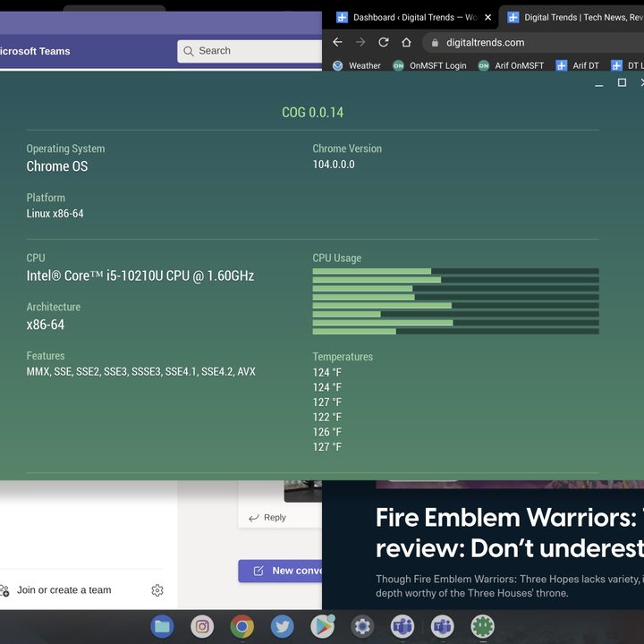Open Google Play Store in shelf
This screenshot has width=644, height=644.
[x=322, y=626]
